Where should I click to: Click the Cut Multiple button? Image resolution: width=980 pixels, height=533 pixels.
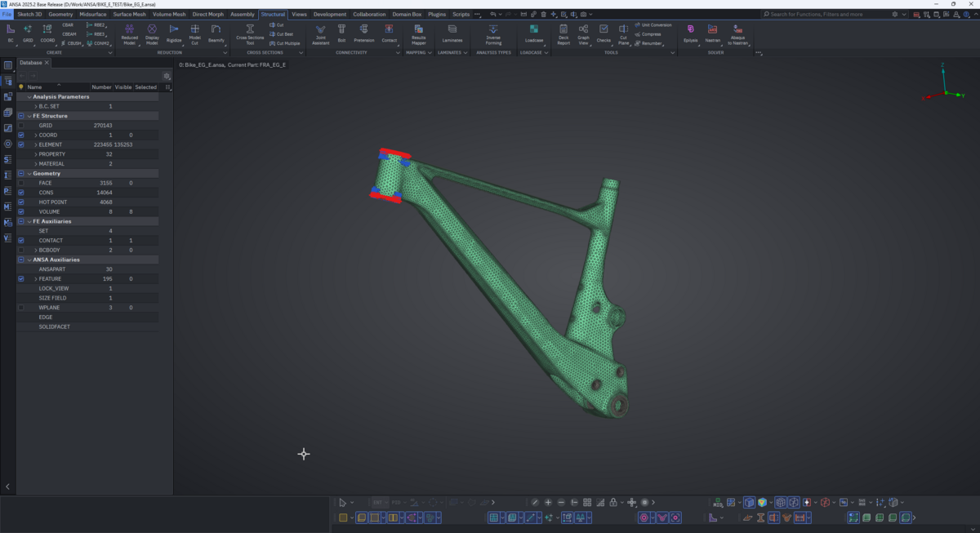point(285,43)
